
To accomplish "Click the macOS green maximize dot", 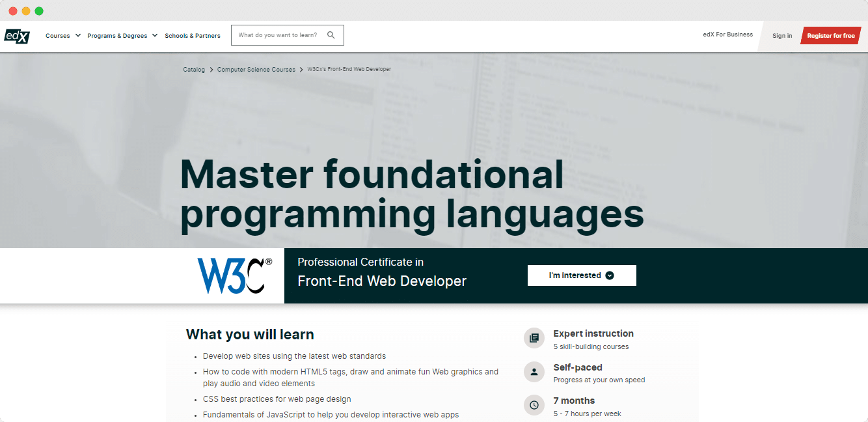I will tap(39, 11).
